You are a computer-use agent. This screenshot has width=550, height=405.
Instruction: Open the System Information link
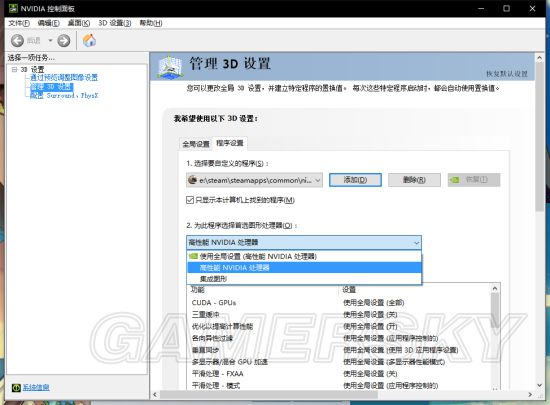click(36, 387)
